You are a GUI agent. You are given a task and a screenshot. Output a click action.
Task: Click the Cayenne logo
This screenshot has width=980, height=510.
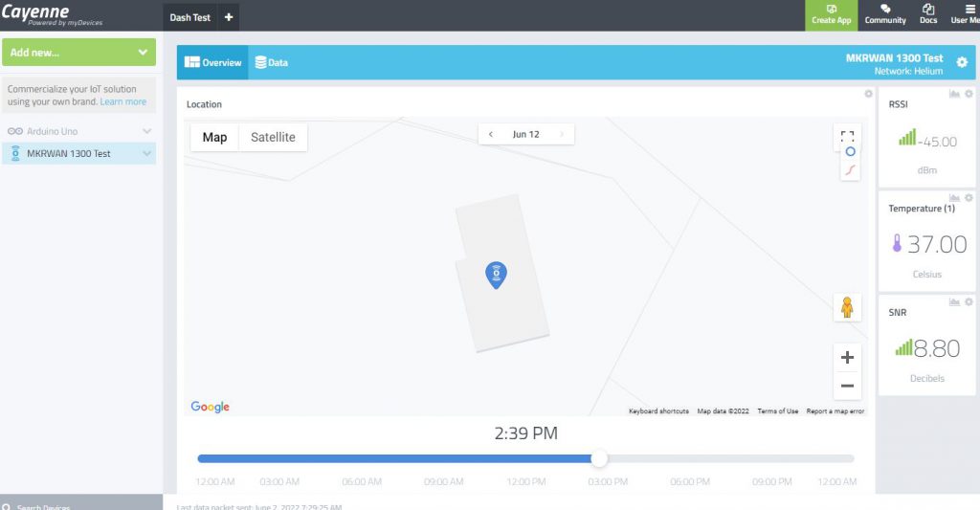(52, 14)
